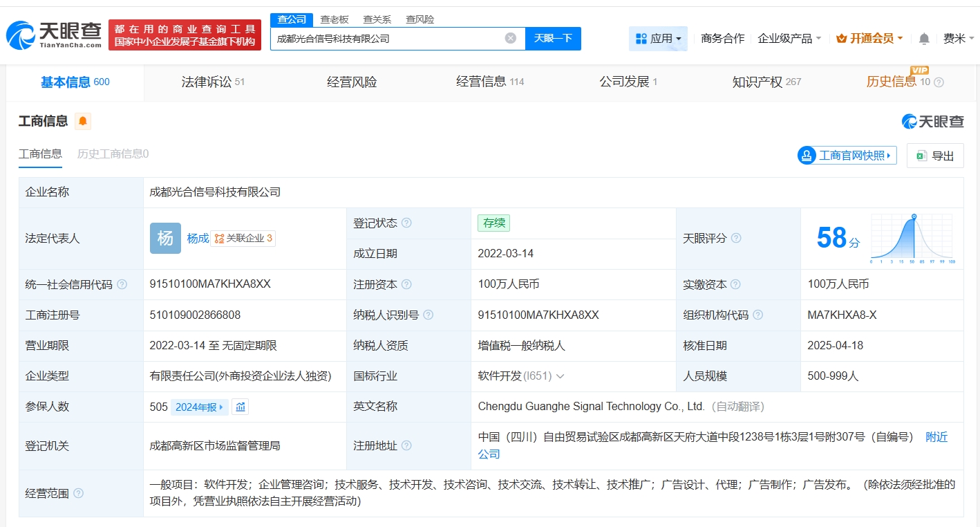Image resolution: width=980 pixels, height=527 pixels.
Task: Click the notification bell icon in header
Action: (924, 39)
